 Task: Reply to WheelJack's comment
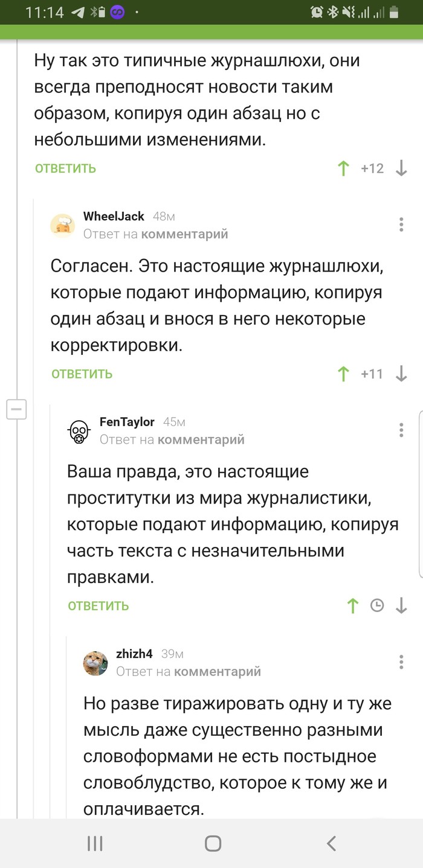coord(82,374)
